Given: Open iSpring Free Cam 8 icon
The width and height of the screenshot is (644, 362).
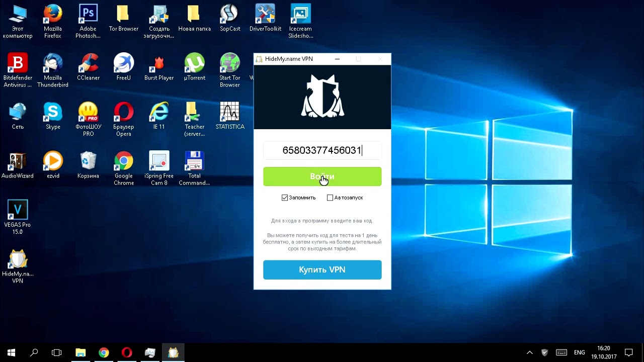Looking at the screenshot, I should tap(159, 168).
